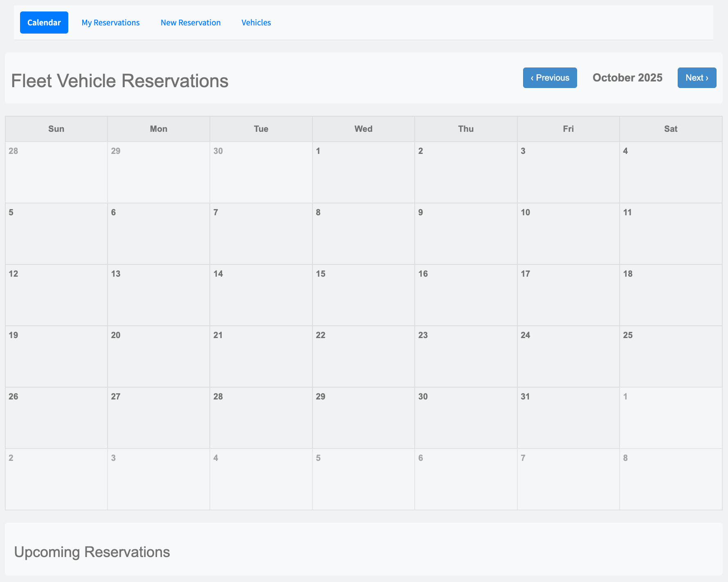Go to My Reservations page
This screenshot has width=728, height=582.
(x=110, y=23)
